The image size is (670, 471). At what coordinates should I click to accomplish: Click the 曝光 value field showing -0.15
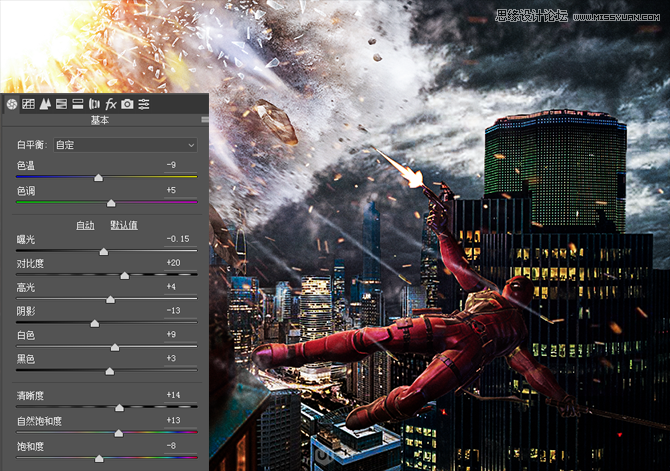(x=180, y=239)
